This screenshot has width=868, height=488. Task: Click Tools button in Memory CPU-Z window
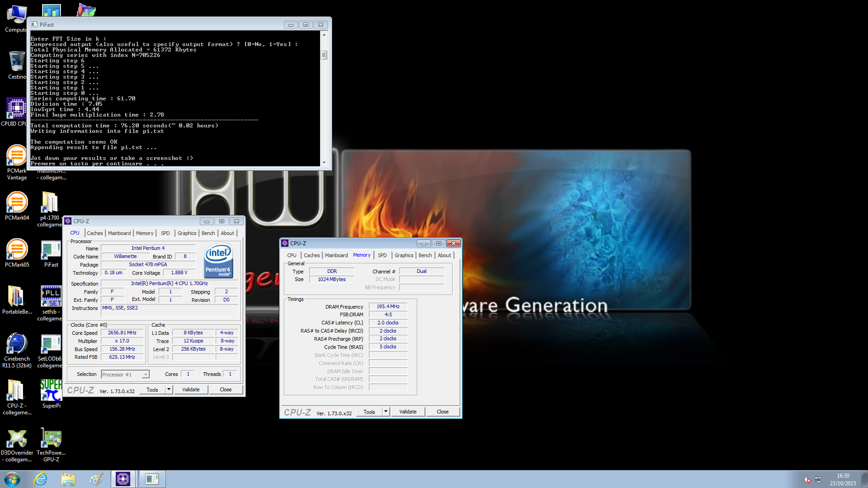tap(369, 412)
